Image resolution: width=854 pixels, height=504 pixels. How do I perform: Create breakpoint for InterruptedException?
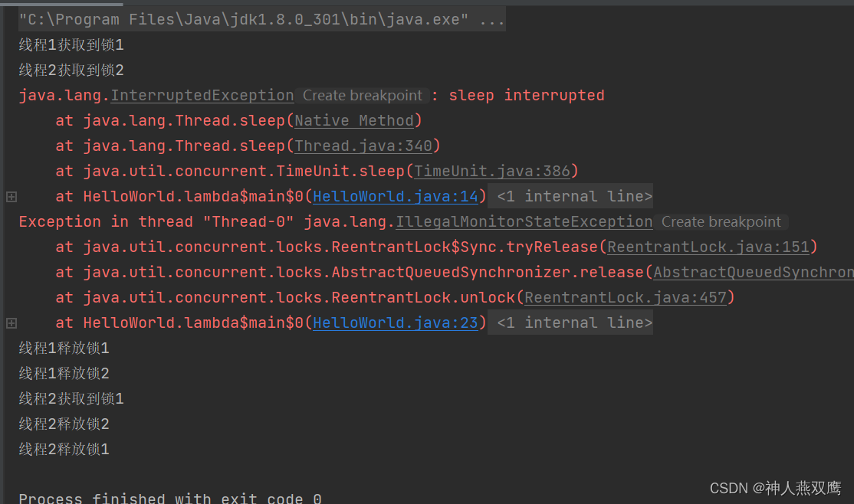point(363,96)
